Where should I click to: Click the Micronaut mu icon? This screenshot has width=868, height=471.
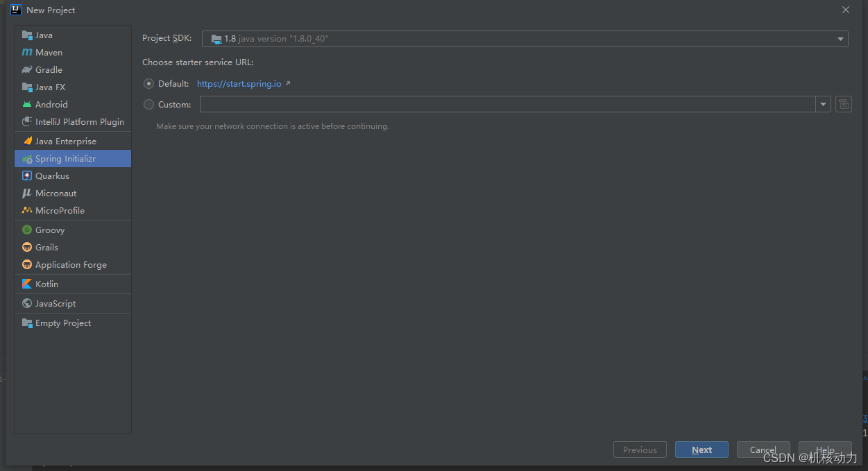[x=27, y=194]
